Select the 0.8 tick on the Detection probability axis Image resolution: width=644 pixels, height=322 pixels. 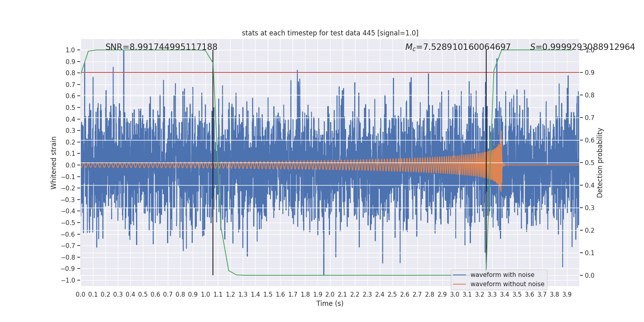click(590, 95)
